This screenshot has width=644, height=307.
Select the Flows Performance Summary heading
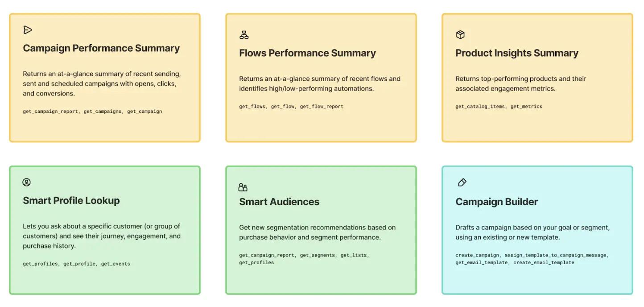(307, 53)
